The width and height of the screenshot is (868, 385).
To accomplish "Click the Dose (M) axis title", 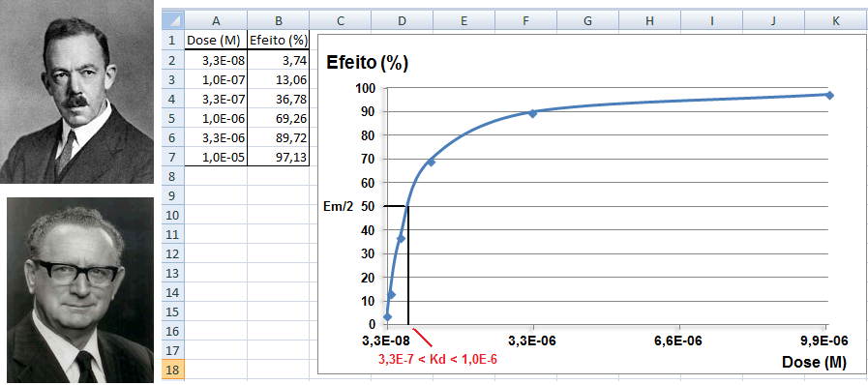I will [x=815, y=363].
